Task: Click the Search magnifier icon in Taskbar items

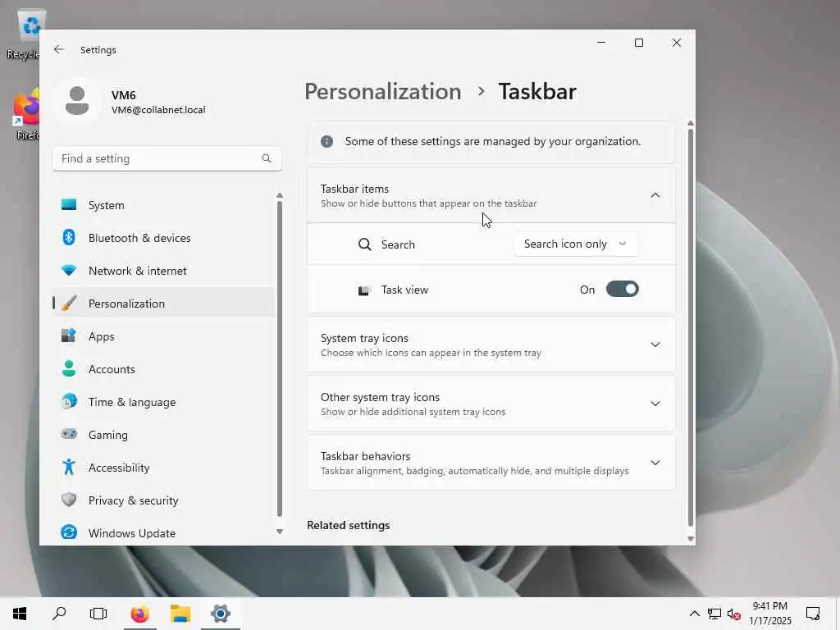Action: [365, 244]
